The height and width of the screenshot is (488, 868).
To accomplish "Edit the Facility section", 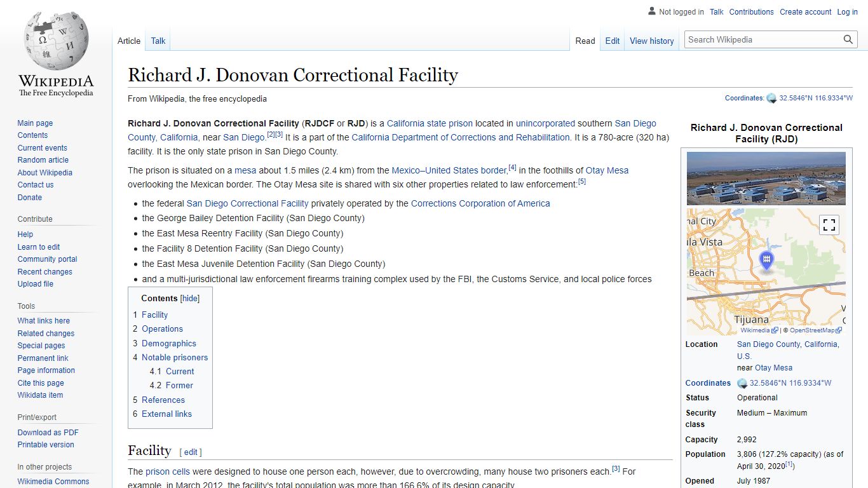I will point(191,452).
